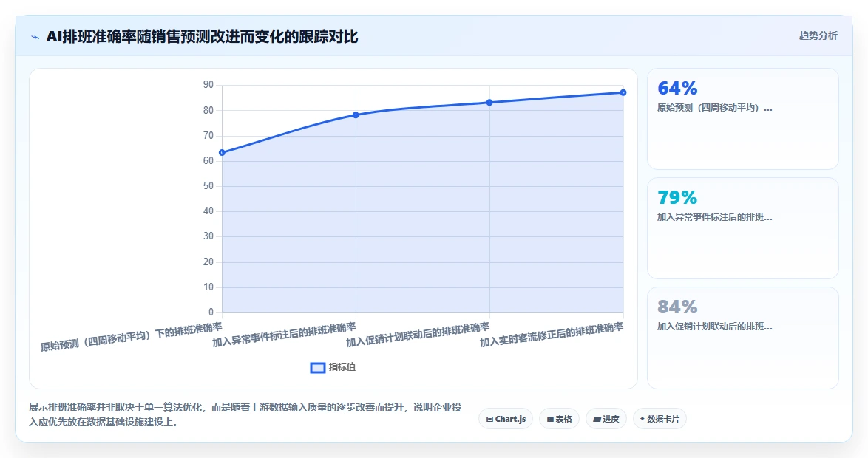
Task: Click the 趋势分析 label in the header
Action: click(818, 36)
